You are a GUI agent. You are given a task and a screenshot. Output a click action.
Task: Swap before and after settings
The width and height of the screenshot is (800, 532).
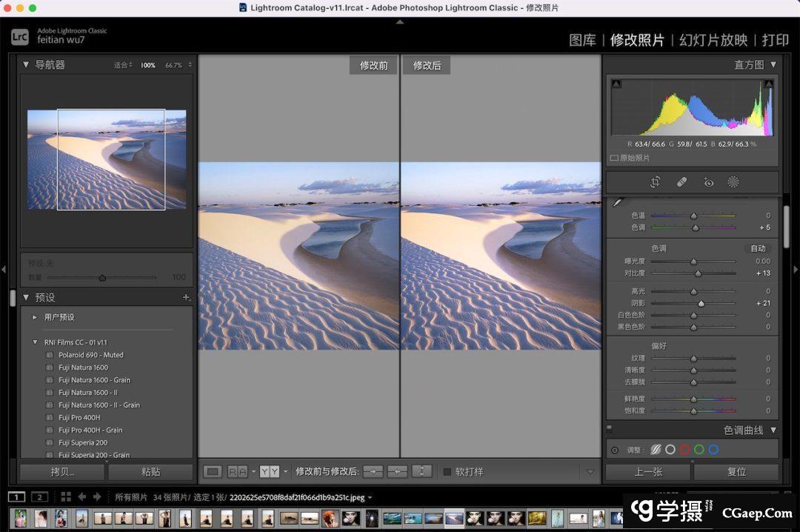click(421, 471)
